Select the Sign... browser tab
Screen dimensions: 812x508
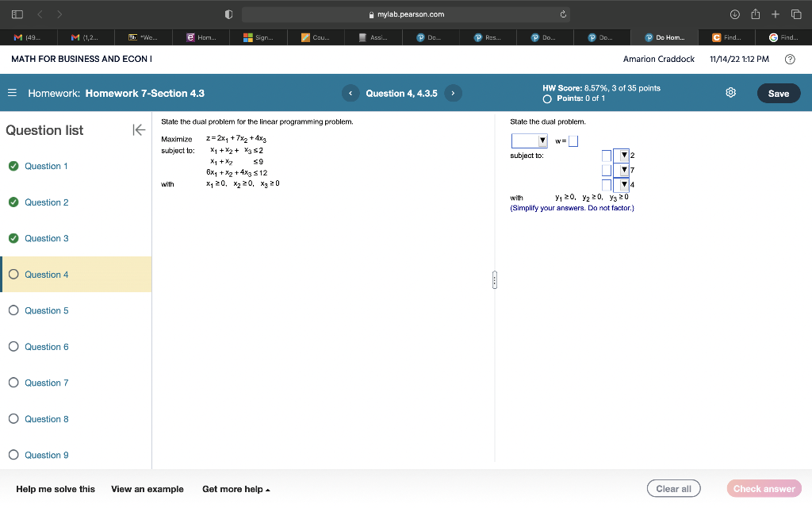click(258, 37)
